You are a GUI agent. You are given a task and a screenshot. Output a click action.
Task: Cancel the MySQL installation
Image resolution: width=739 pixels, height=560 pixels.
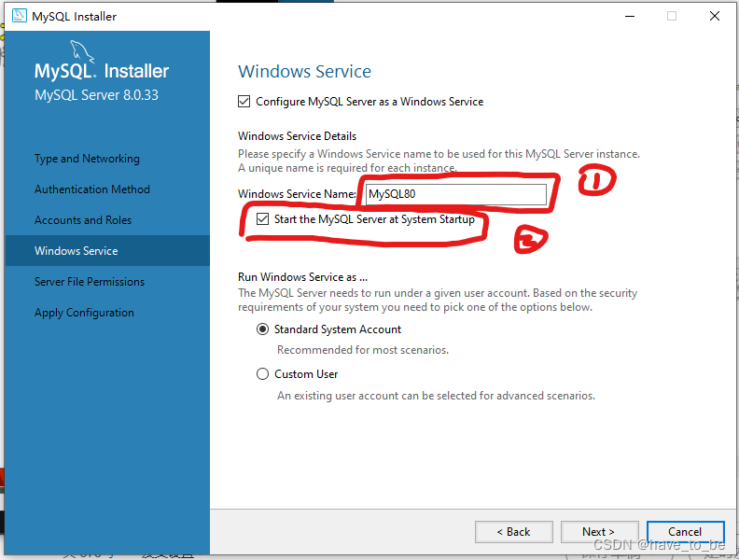(x=685, y=532)
